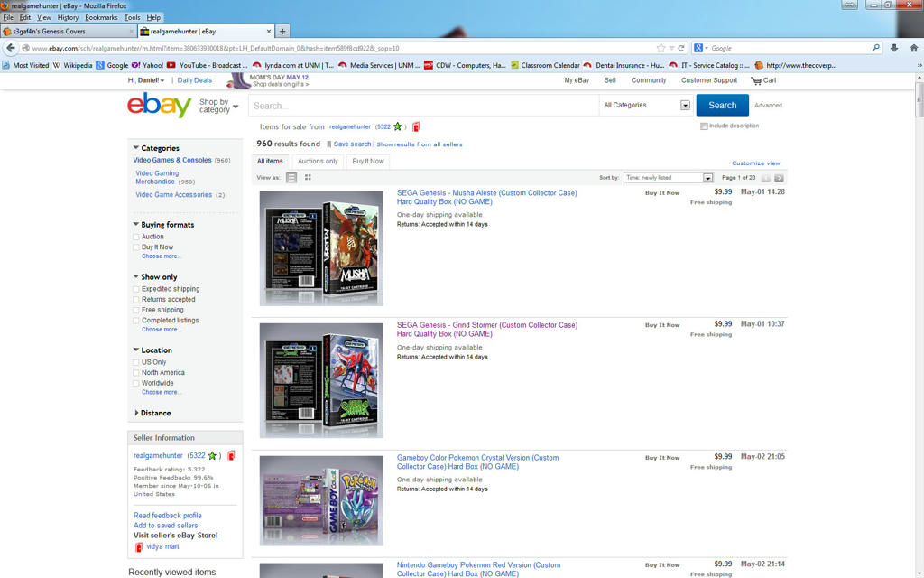Click Firefox back arrow button
The image size is (924, 578).
click(x=11, y=48)
